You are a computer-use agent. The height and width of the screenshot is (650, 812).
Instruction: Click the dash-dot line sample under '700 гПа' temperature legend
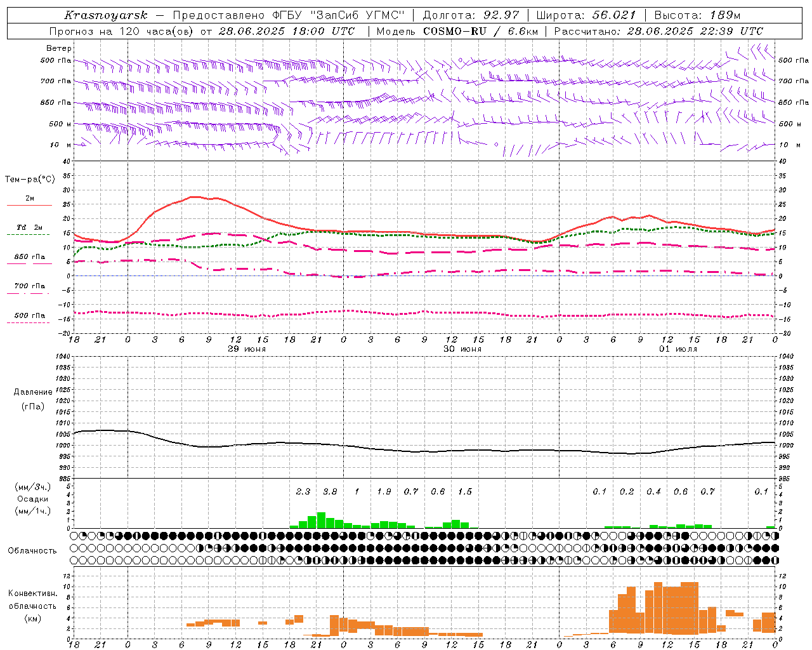pyautogui.click(x=29, y=294)
